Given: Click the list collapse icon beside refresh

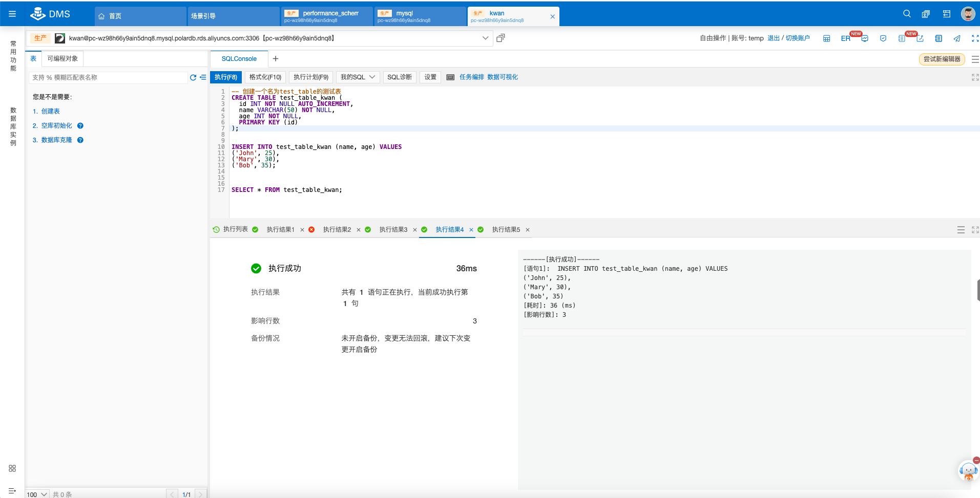Looking at the screenshot, I should [203, 77].
